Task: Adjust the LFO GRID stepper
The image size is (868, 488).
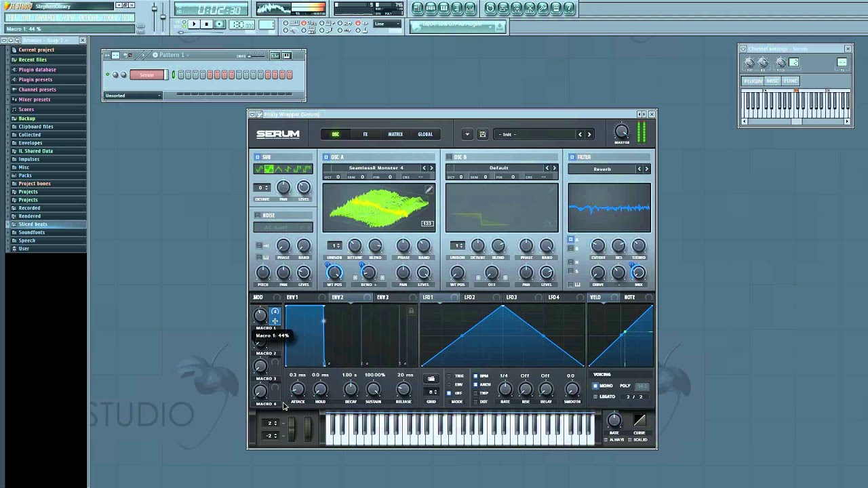Action: (x=432, y=392)
